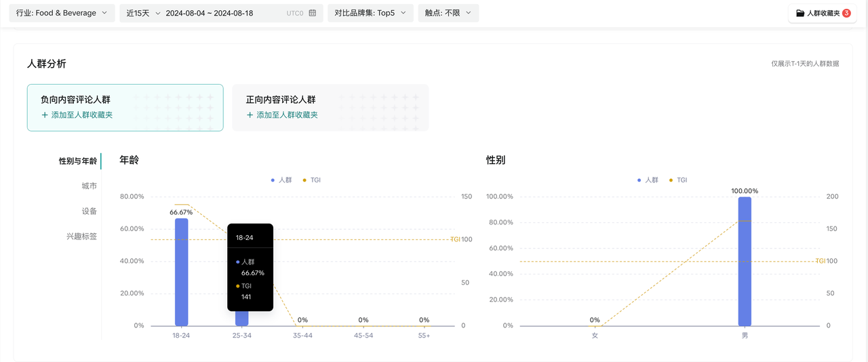Click the red notification badge on 人群收藏夹
868x362 pixels.
846,13
